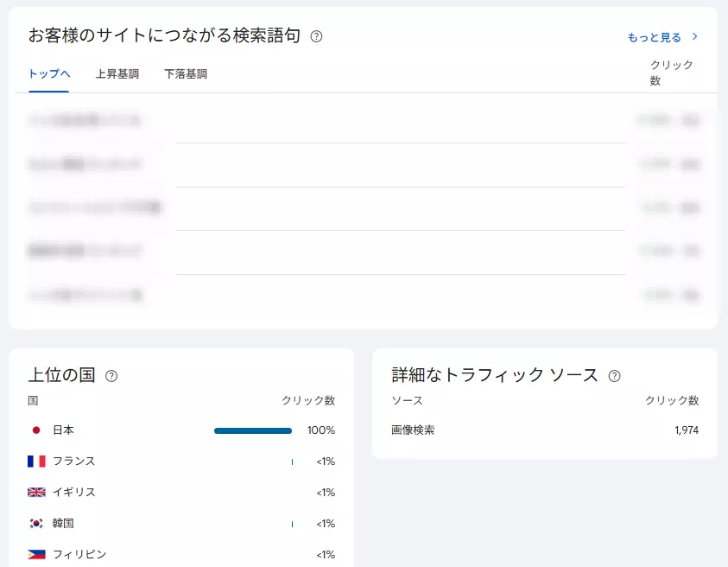Click the <1% value for イギリス
728x567 pixels.
click(x=326, y=493)
